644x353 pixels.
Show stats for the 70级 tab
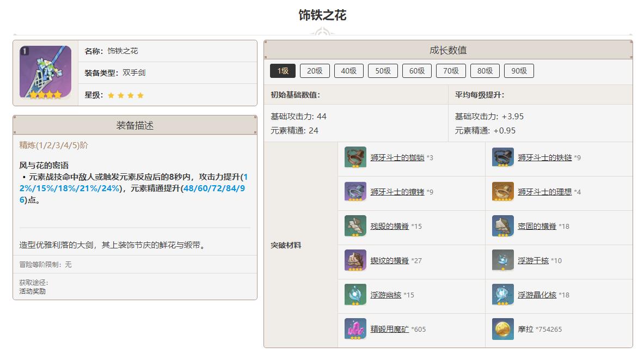coord(451,71)
